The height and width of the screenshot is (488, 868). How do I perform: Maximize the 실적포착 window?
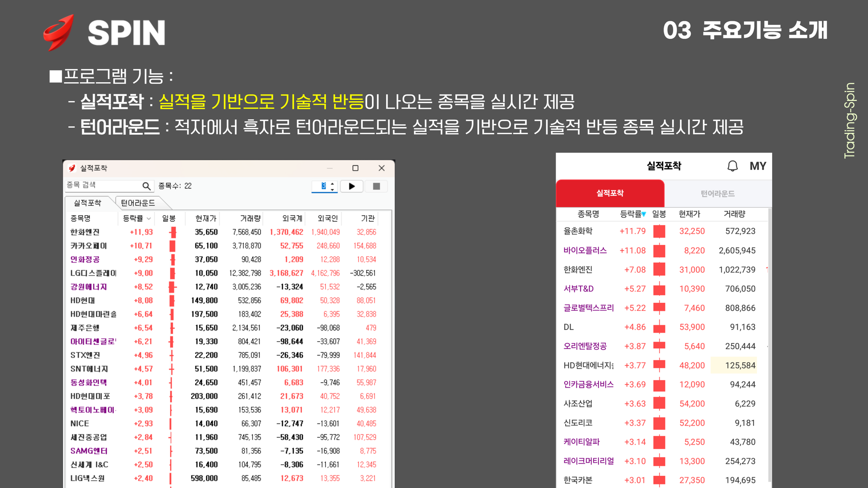355,168
